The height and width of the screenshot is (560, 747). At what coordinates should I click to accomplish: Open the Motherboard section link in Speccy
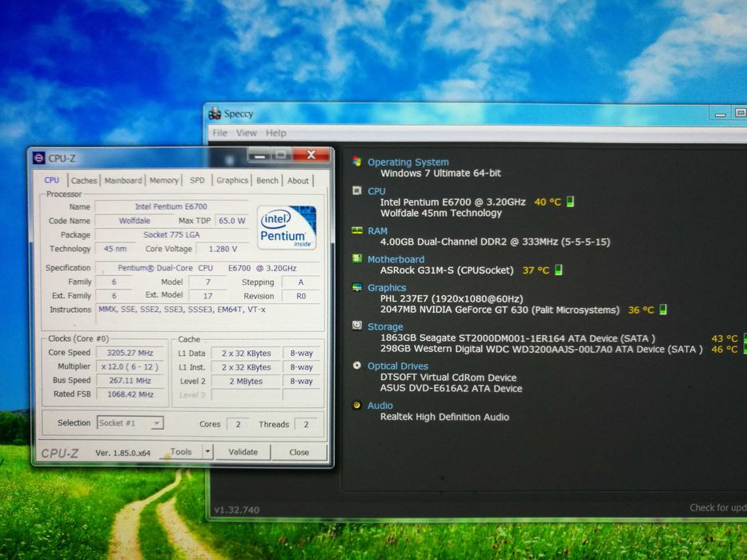tap(396, 259)
